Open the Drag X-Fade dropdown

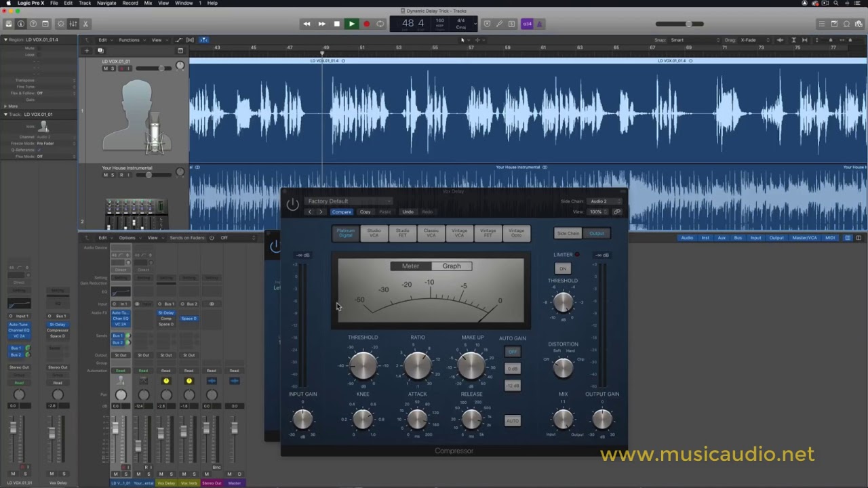[754, 40]
